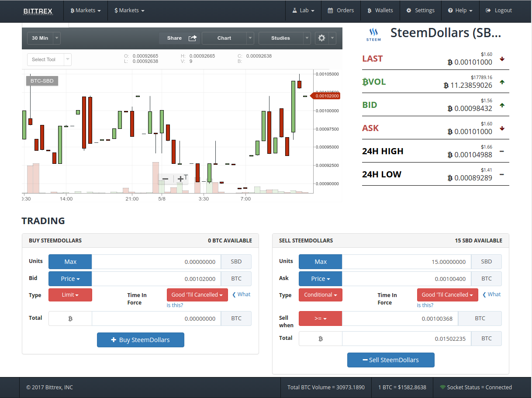Expand the gear settings dropdown arrow
Image resolution: width=532 pixels, height=398 pixels.
pyautogui.click(x=332, y=38)
